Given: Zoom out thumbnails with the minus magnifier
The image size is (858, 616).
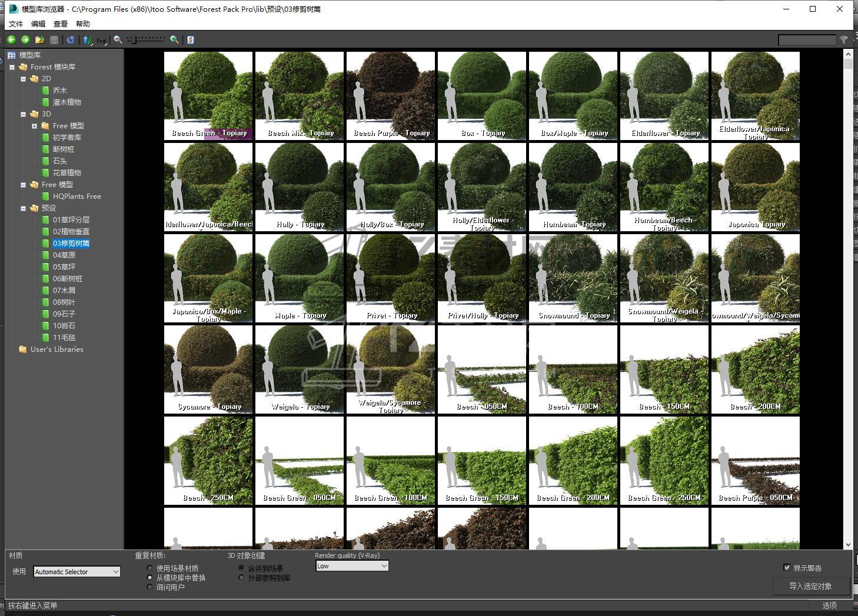Looking at the screenshot, I should (x=118, y=40).
